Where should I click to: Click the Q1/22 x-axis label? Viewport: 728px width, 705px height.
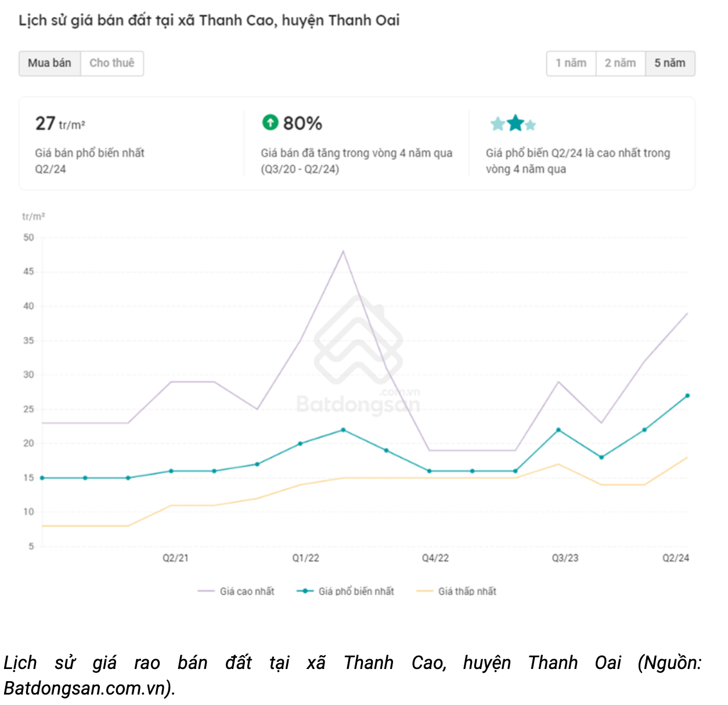tap(305, 558)
